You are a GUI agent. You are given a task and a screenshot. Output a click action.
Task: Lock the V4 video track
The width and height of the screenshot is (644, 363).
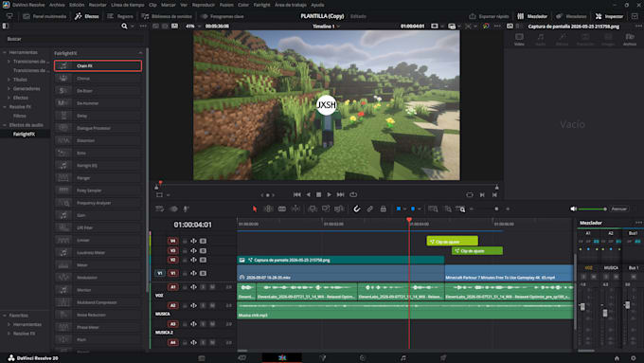click(x=185, y=241)
